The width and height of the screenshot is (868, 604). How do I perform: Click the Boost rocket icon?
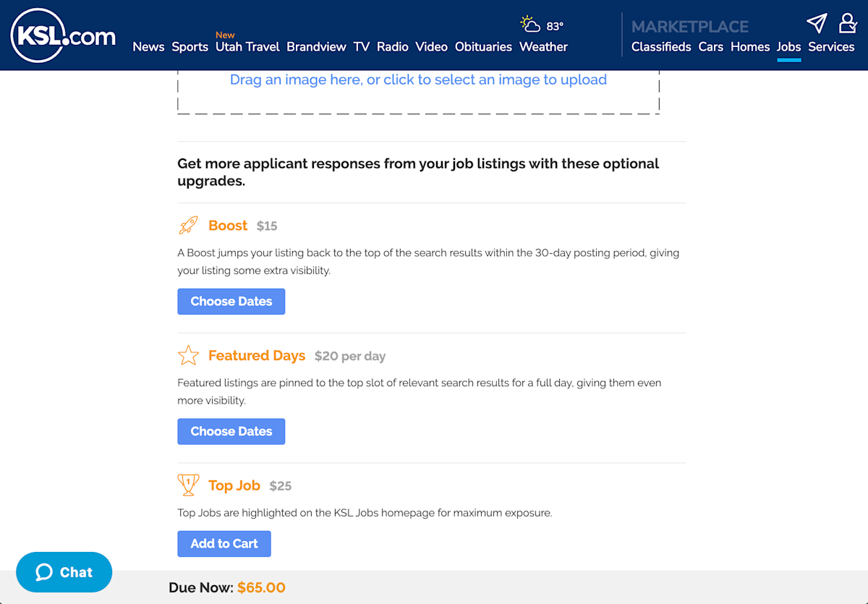[188, 226]
